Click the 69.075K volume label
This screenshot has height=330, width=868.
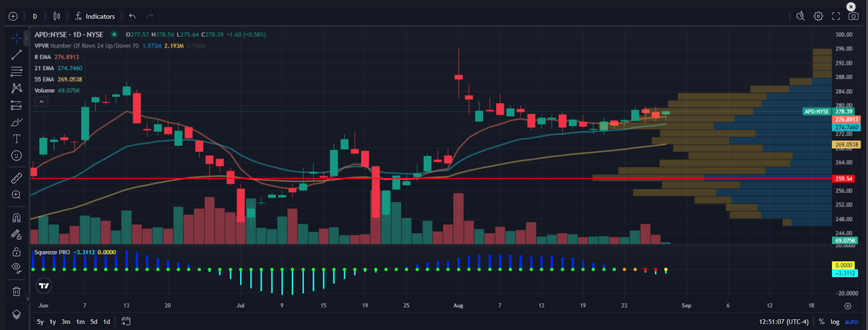(x=845, y=240)
